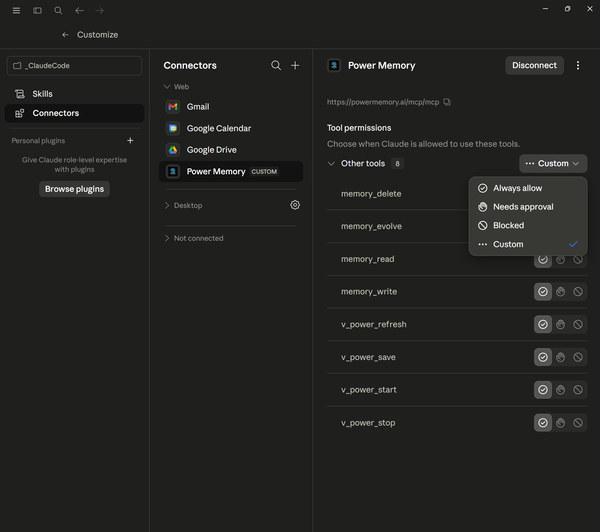Copy the powermemory MCP URL
This screenshot has height=532, width=600.
point(447,102)
